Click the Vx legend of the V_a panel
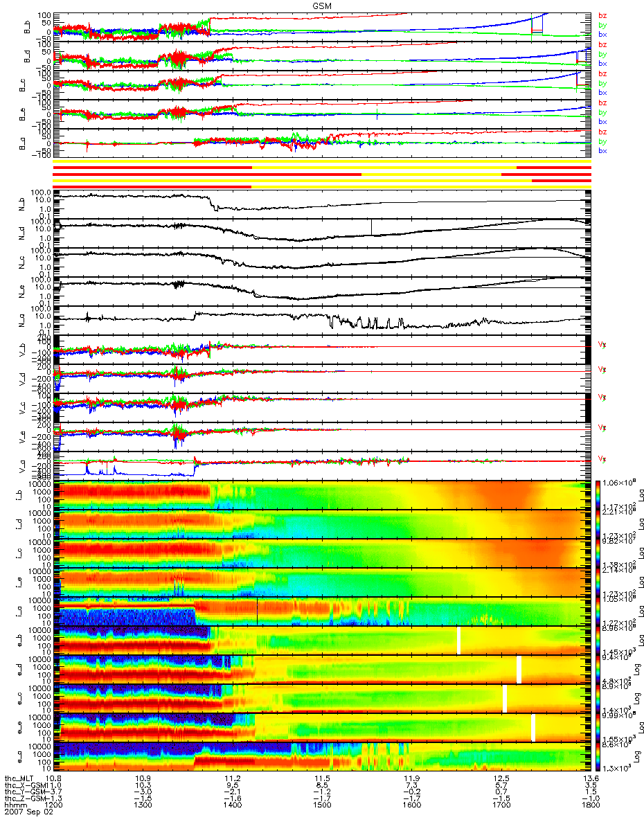 click(600, 458)
